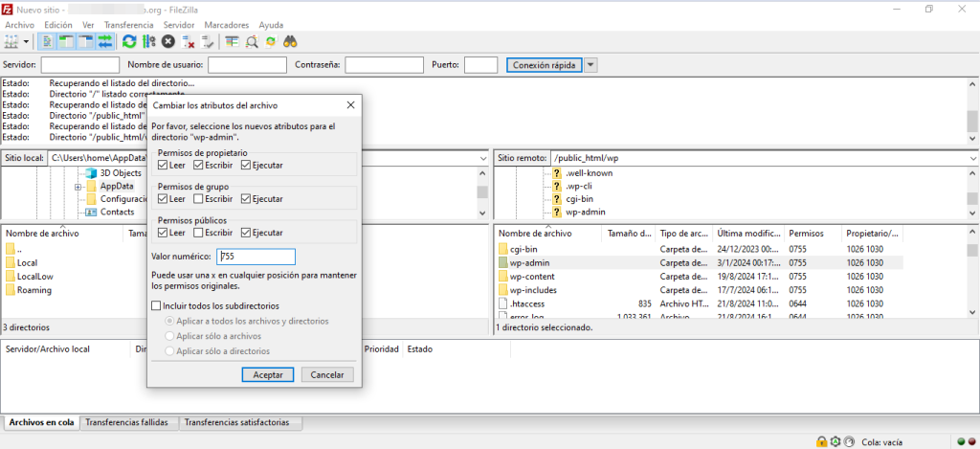
Task: Enable group Escribir permission
Action: 197,199
